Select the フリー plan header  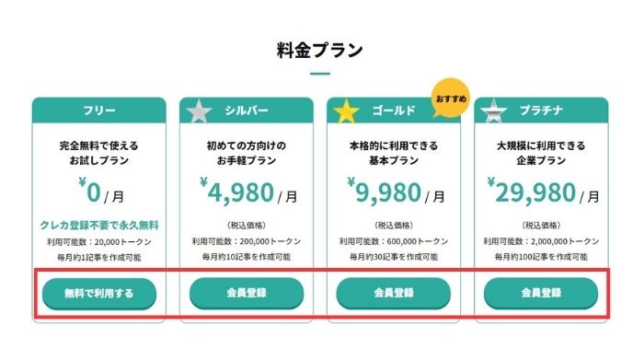(99, 110)
